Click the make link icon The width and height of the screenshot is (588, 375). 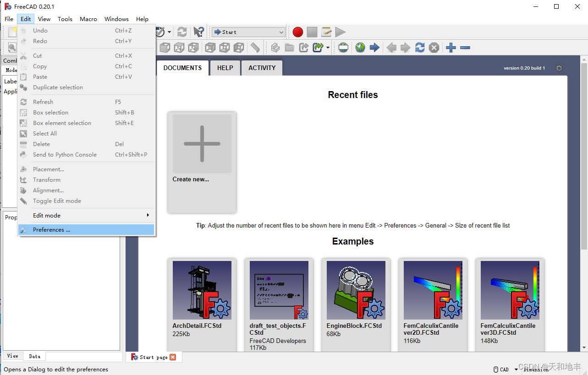coord(303,48)
